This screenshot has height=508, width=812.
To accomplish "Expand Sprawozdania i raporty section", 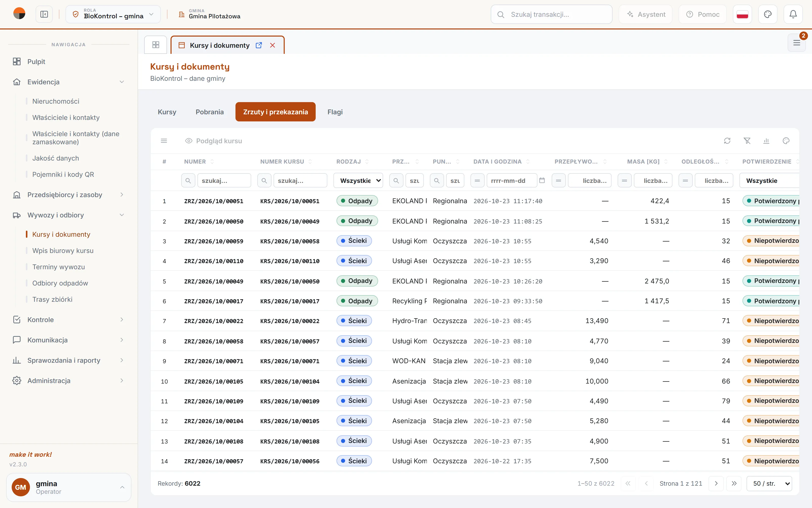I will coord(69,360).
